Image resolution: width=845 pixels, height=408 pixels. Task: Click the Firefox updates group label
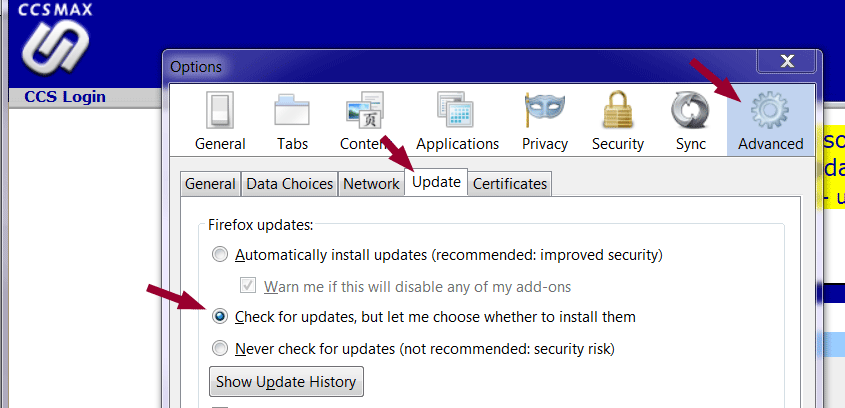pyautogui.click(x=261, y=224)
